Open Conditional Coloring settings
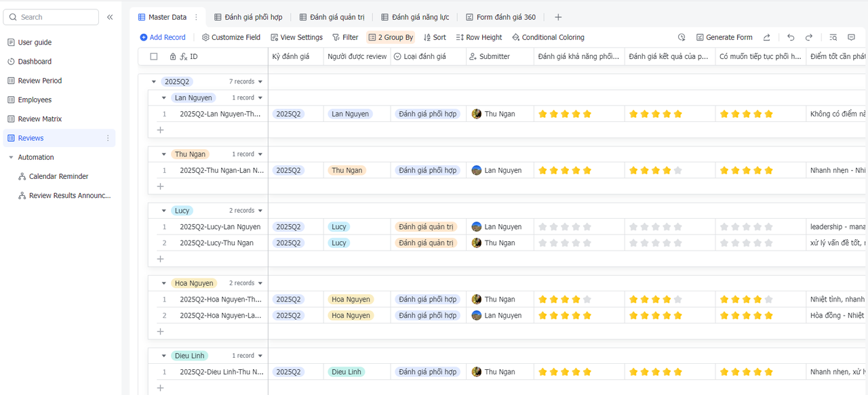 (x=548, y=37)
